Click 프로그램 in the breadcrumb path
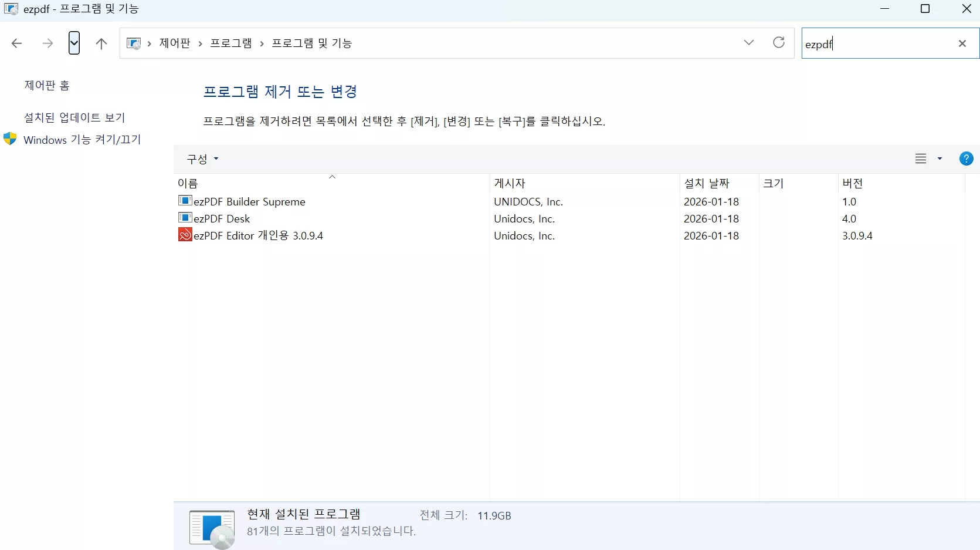Viewport: 980px width, 550px height. 232,43
